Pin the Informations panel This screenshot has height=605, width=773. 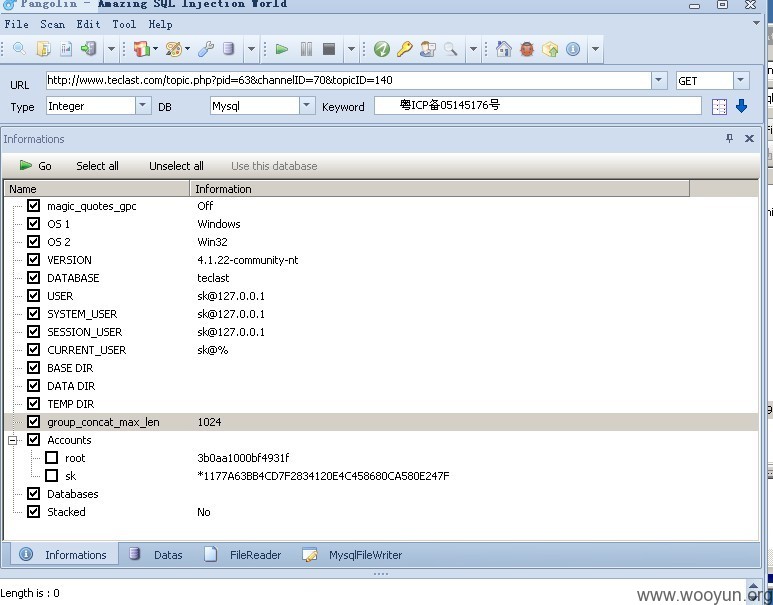click(730, 139)
